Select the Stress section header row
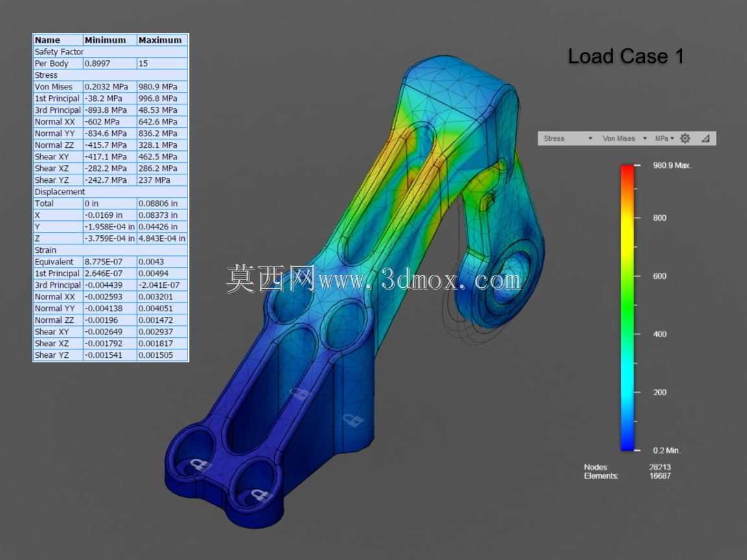 coord(110,75)
